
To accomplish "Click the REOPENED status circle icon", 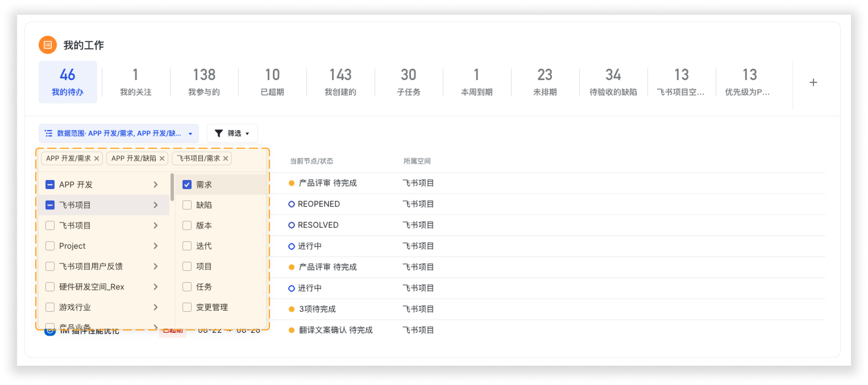I will [x=292, y=204].
